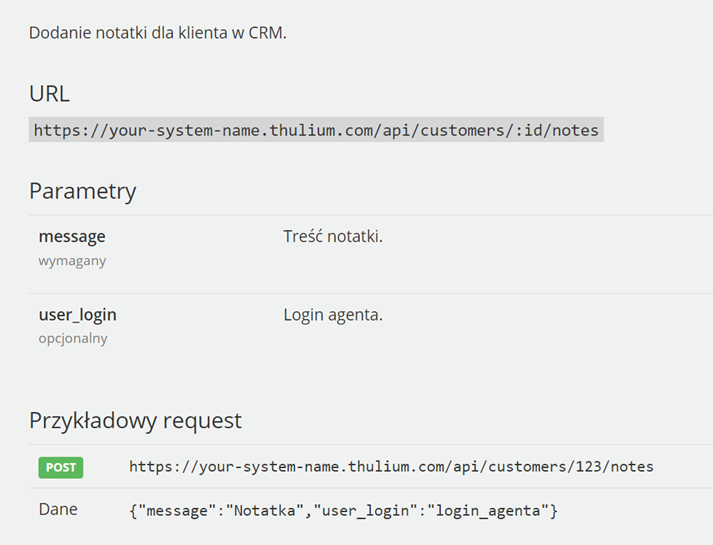Screen dimensions: 713x545
Task: Click the URL section heading
Action: [x=49, y=94]
